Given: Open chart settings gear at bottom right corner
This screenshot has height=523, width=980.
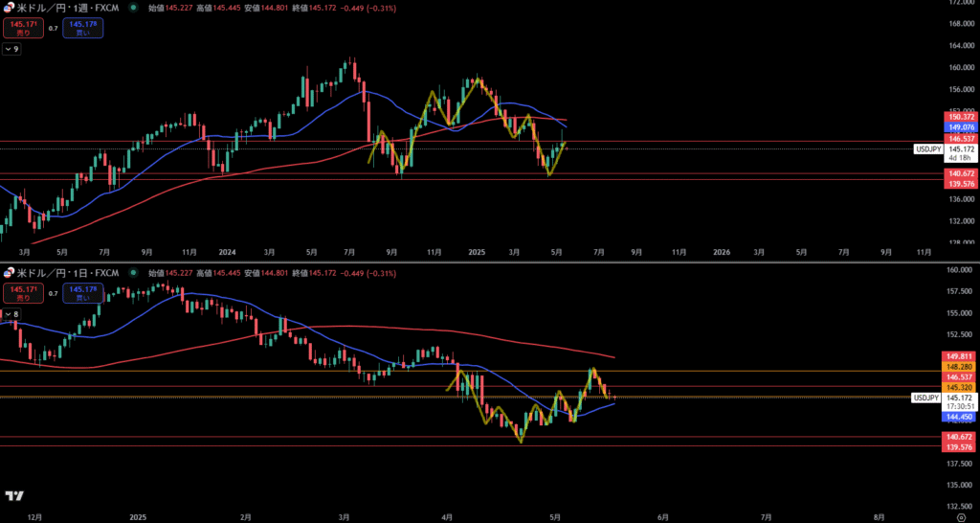Looking at the screenshot, I should tap(962, 517).
